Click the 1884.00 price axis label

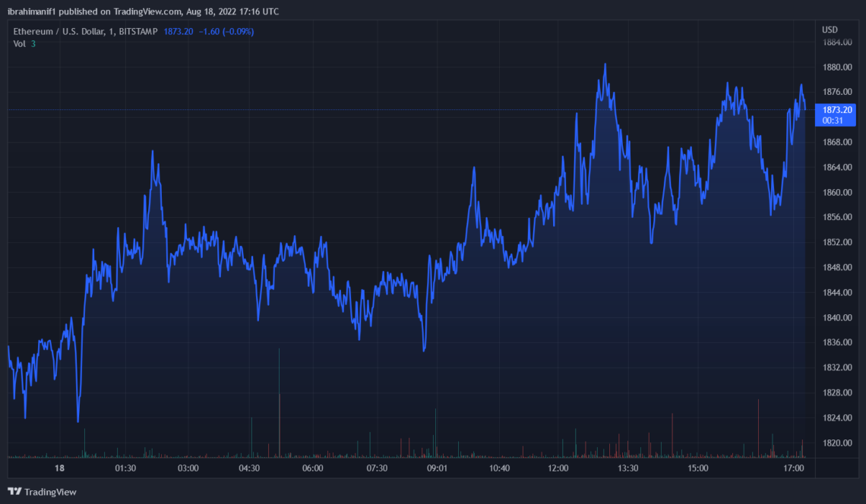coord(838,43)
